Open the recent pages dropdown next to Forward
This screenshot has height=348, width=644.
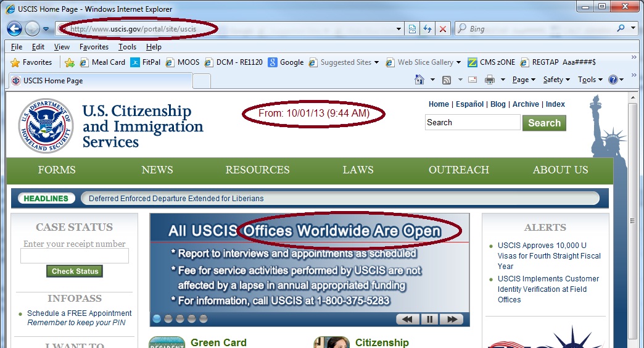click(46, 29)
